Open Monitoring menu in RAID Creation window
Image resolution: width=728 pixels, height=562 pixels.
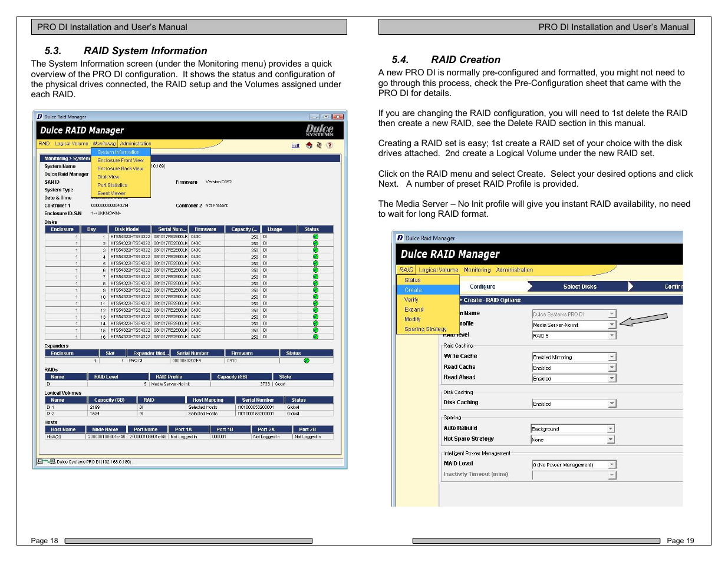click(477, 270)
